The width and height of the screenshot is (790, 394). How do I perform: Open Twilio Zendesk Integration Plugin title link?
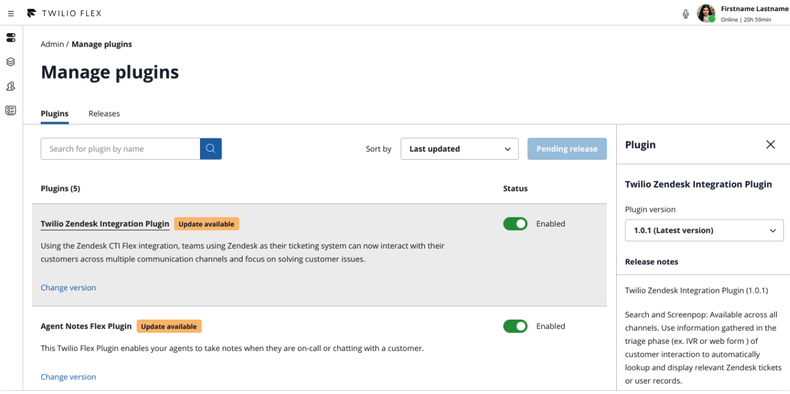click(x=105, y=224)
